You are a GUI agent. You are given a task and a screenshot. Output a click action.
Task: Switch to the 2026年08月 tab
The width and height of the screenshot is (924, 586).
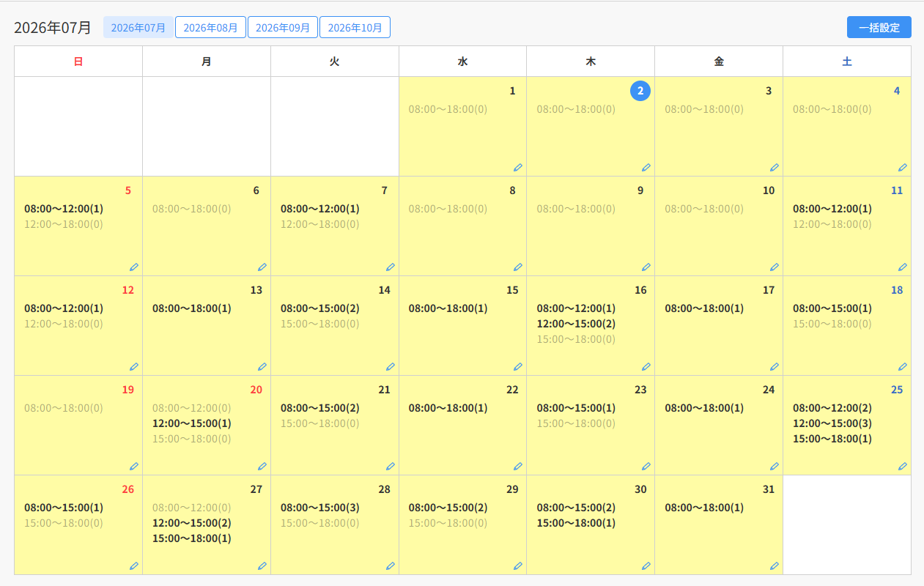tap(210, 27)
